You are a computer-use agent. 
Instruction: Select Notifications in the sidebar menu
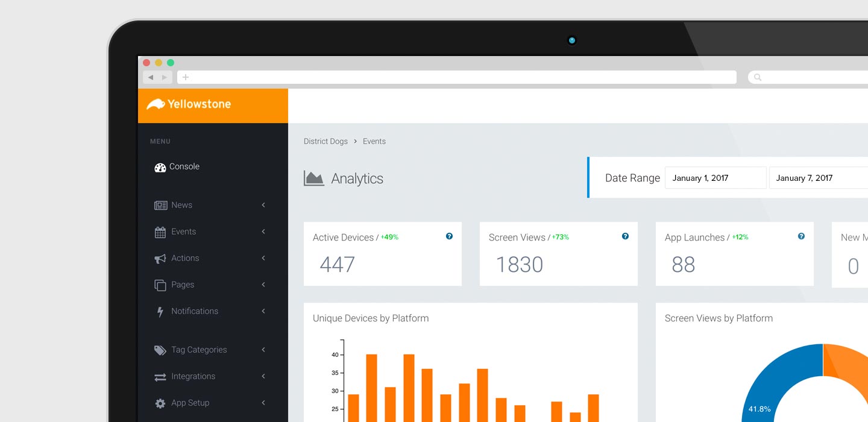pyautogui.click(x=195, y=311)
